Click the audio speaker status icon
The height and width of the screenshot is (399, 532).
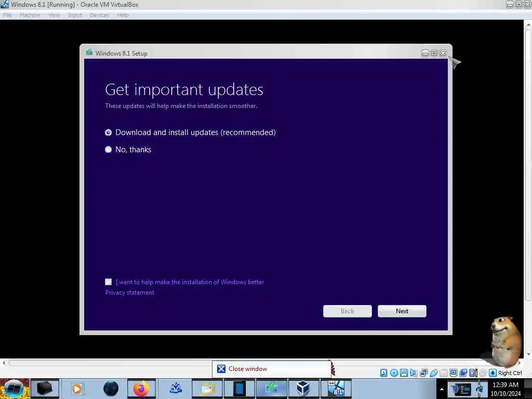(413, 373)
